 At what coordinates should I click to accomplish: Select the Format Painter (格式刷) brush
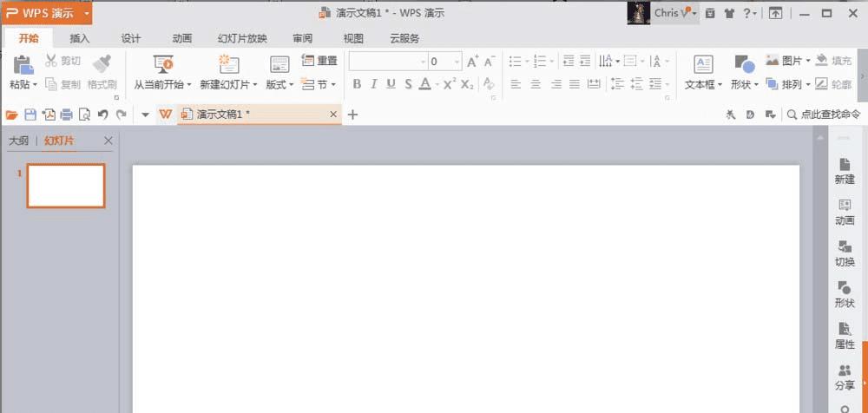point(102,63)
